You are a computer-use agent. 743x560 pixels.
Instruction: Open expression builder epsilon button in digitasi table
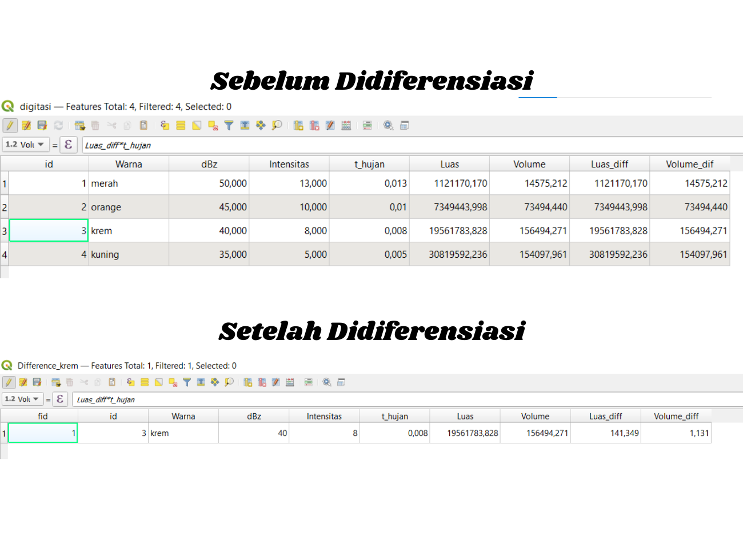[69, 145]
